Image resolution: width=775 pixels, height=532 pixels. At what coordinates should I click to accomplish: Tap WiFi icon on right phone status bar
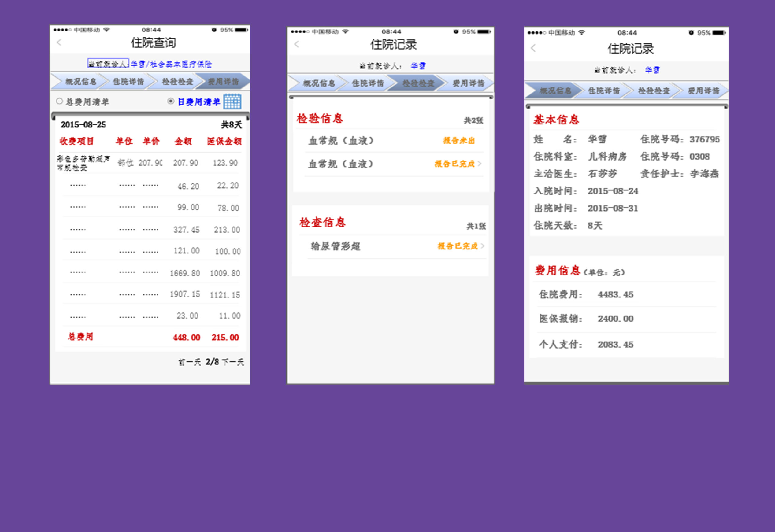click(582, 33)
